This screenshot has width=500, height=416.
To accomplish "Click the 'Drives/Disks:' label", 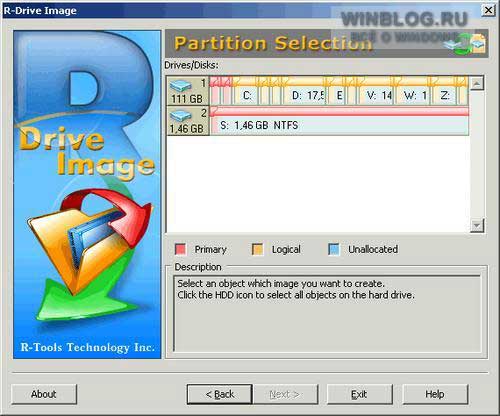I will coord(191,65).
